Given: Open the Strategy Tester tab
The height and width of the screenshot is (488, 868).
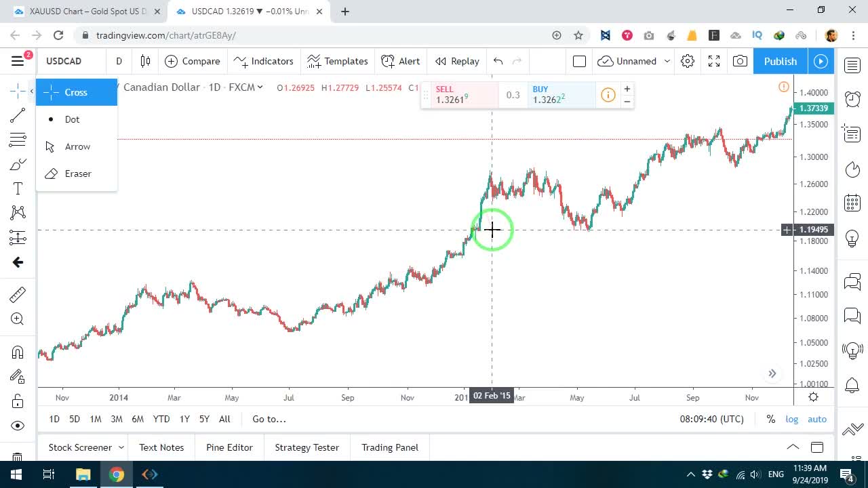Looking at the screenshot, I should (x=307, y=447).
